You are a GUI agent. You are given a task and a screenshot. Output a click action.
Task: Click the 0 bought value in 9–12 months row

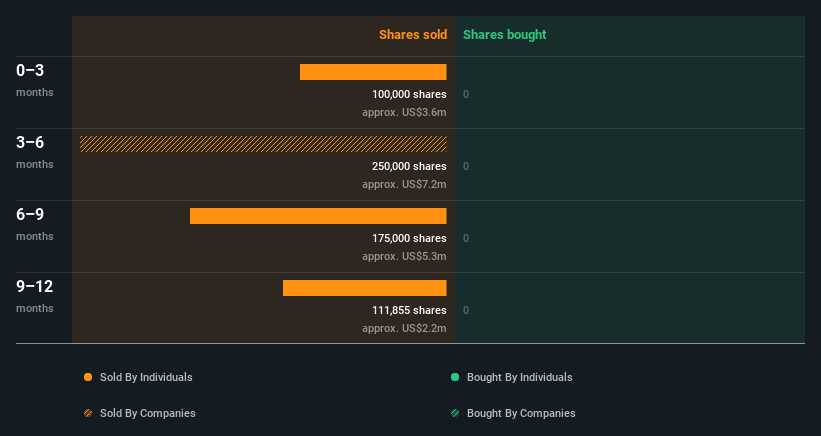(x=466, y=310)
